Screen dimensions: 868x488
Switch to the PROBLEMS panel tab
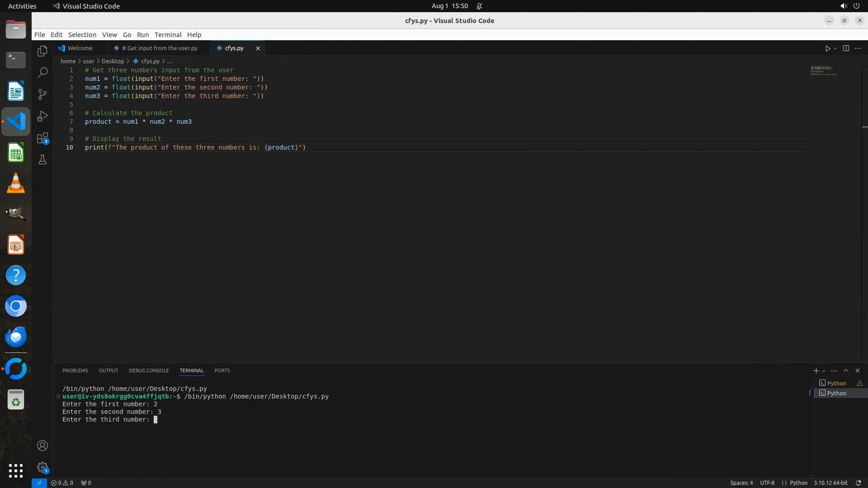pyautogui.click(x=75, y=371)
